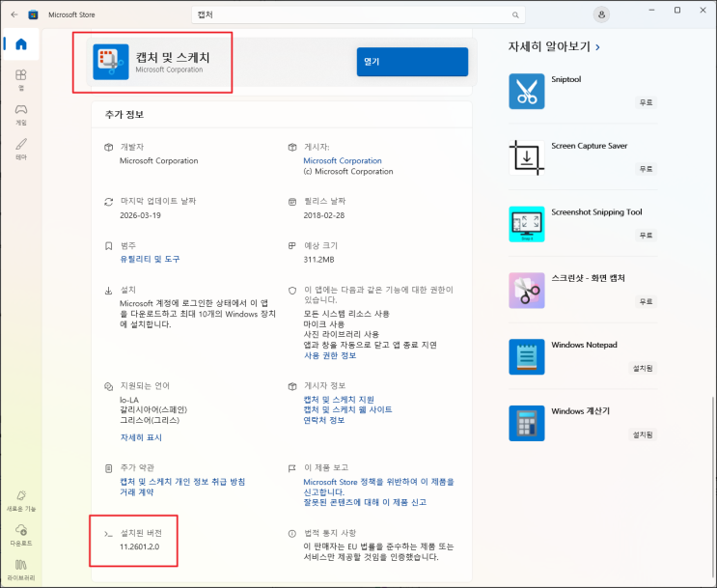Click the blue 열기 open button

point(412,62)
